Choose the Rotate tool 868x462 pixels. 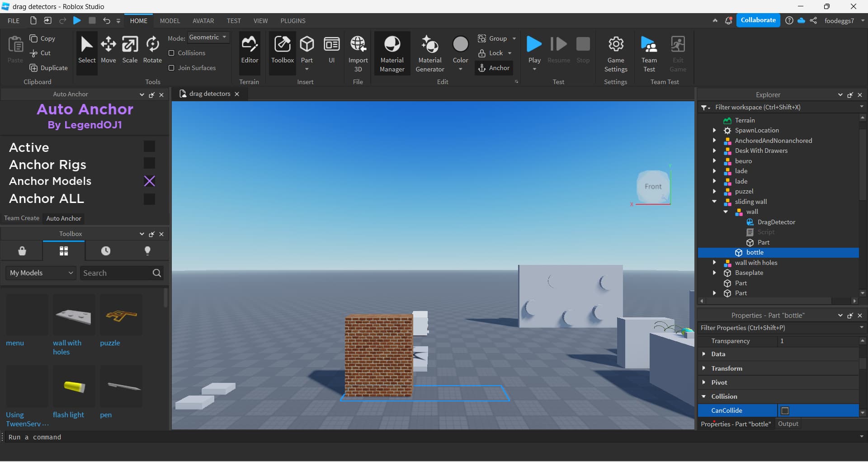click(x=152, y=50)
